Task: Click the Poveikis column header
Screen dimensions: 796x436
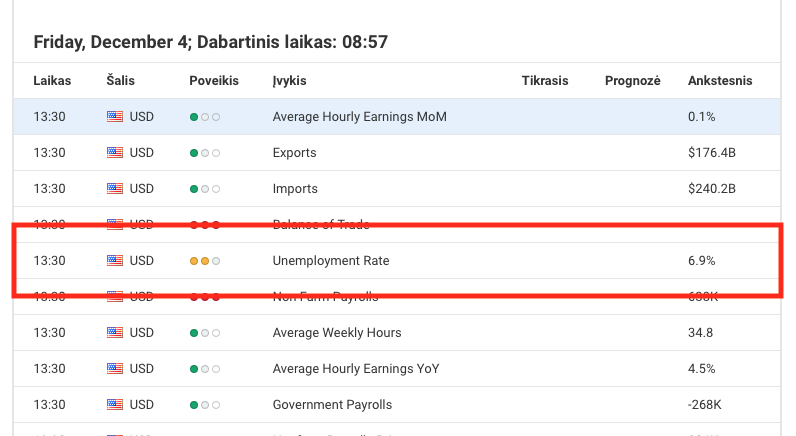Action: (214, 81)
